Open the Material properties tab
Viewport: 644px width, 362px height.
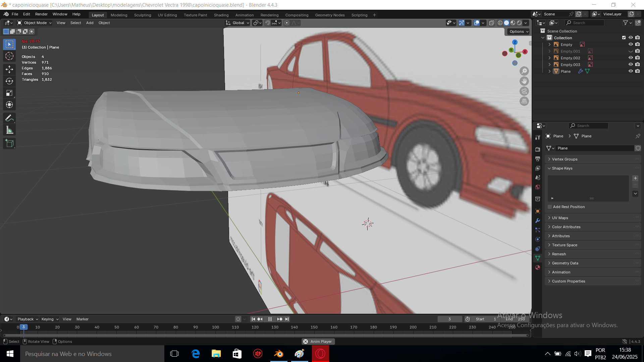pos(538,267)
